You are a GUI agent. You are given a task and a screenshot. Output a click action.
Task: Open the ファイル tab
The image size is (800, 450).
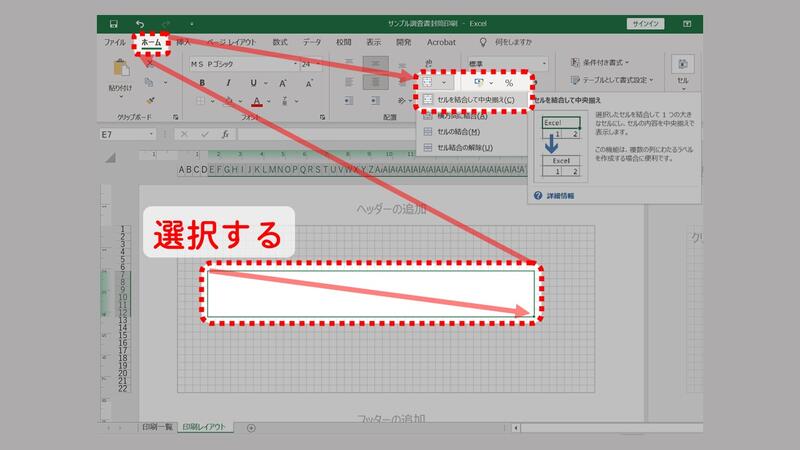pyautogui.click(x=115, y=42)
